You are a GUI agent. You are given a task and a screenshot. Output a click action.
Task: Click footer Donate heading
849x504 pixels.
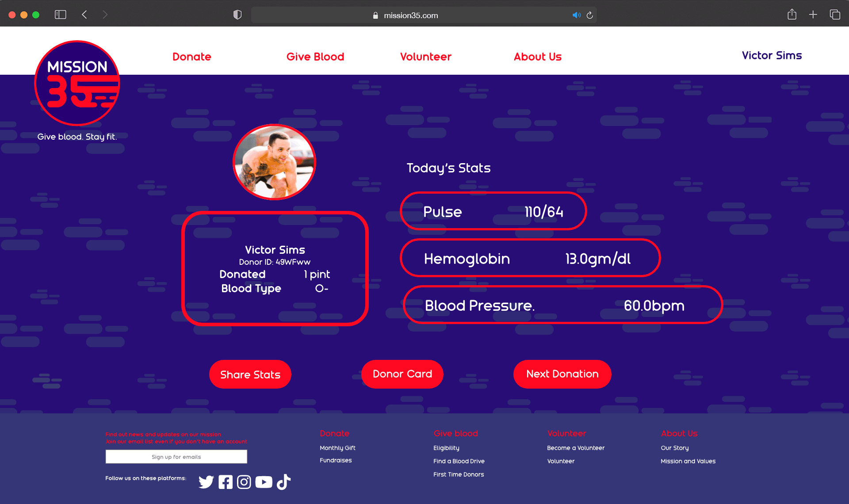pos(335,433)
